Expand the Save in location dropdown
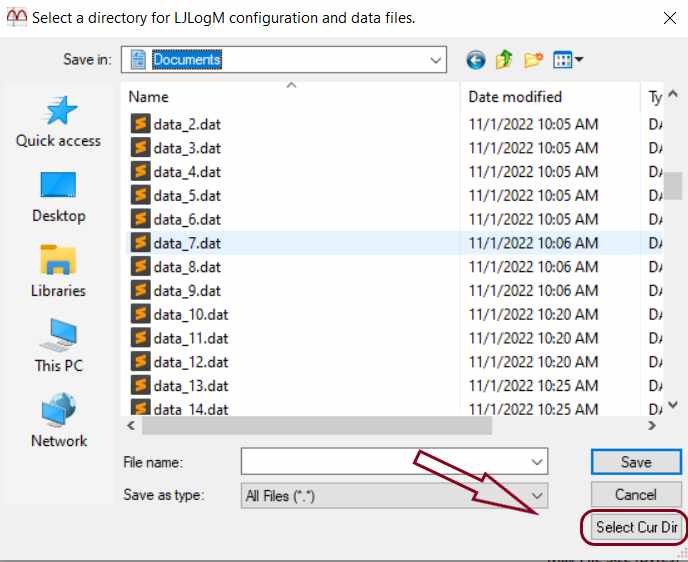This screenshot has height=562, width=688. tap(436, 60)
